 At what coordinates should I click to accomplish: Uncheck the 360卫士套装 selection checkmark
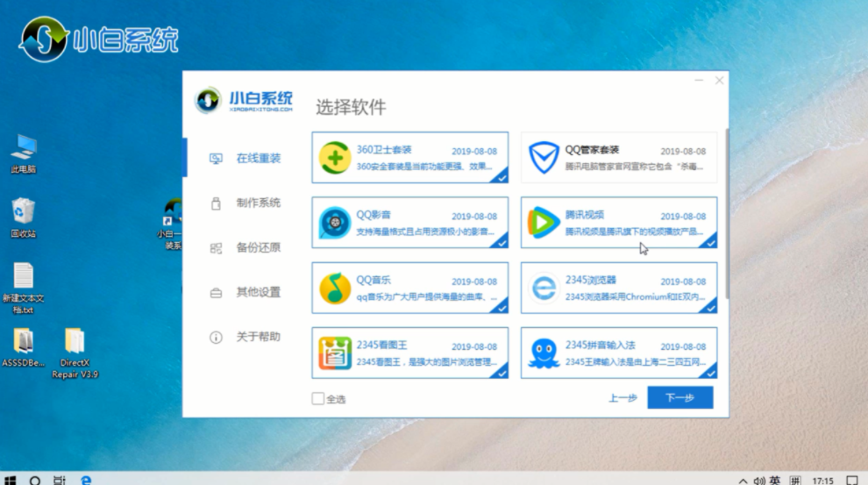point(501,177)
